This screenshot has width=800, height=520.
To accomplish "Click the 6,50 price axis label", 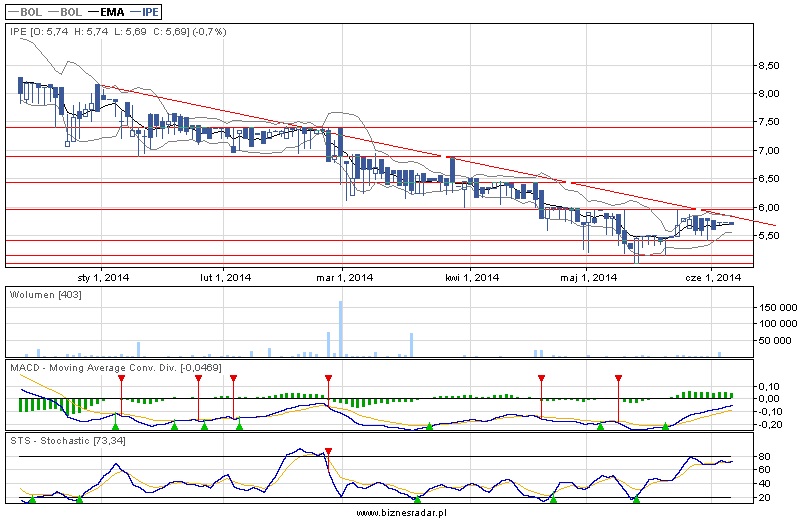I will click(x=769, y=179).
